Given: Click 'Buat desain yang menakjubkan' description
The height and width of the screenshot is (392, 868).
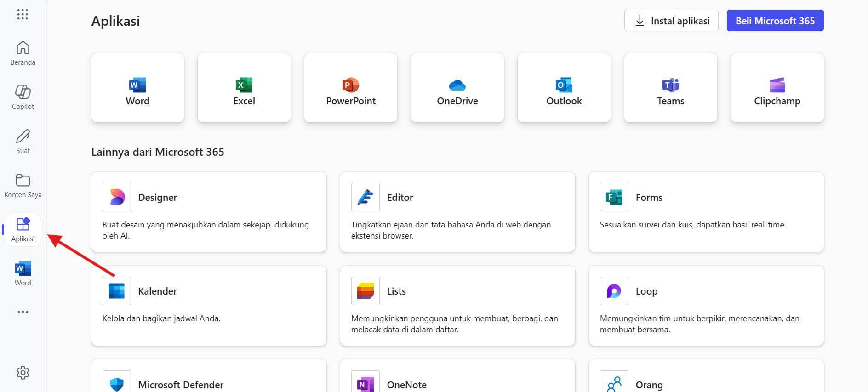Looking at the screenshot, I should 206,230.
